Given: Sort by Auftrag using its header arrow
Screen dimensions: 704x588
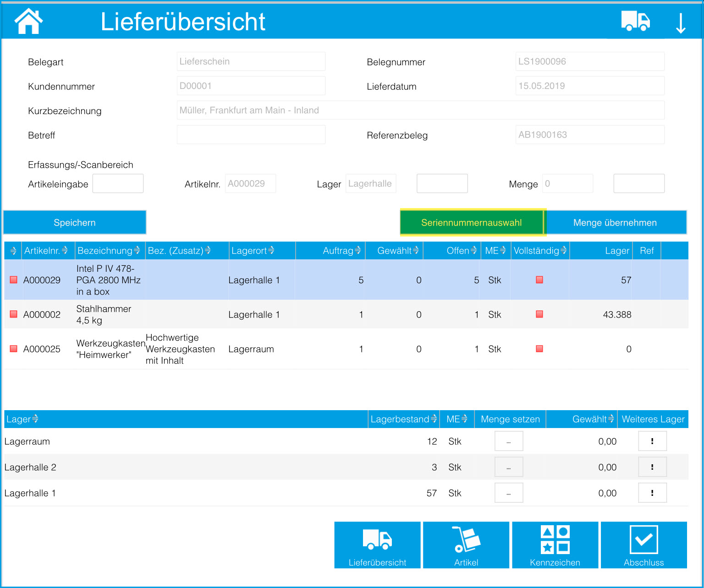Looking at the screenshot, I should tap(358, 251).
